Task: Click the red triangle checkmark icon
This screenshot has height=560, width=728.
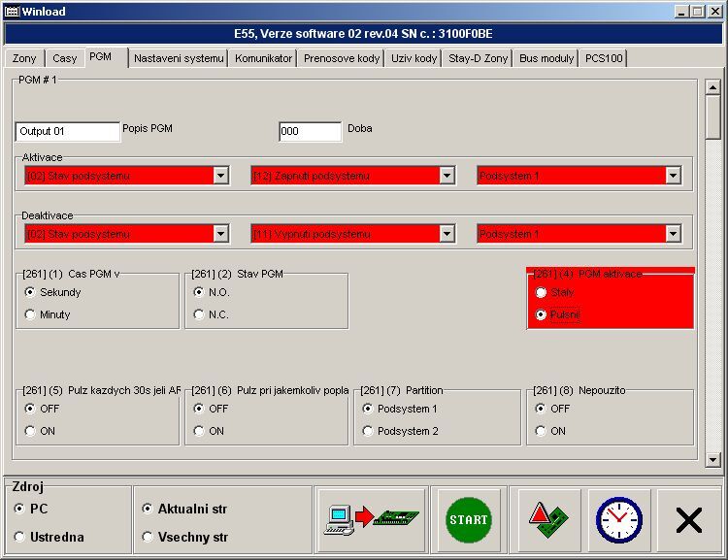Action: (x=549, y=520)
